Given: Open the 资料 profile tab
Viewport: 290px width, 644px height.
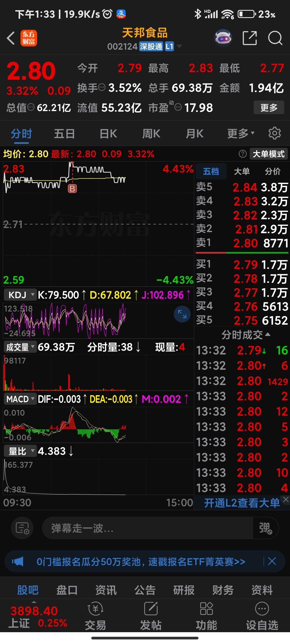Looking at the screenshot, I should tap(262, 590).
